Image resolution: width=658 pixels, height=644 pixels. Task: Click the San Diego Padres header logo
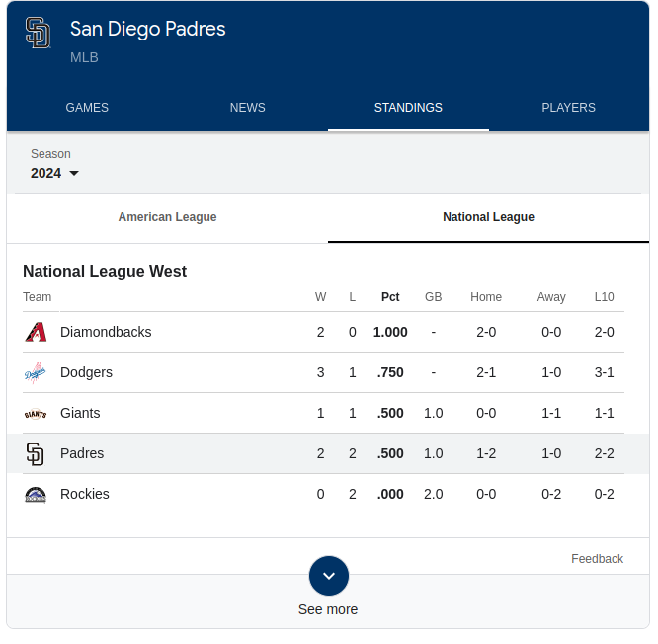pyautogui.click(x=38, y=33)
